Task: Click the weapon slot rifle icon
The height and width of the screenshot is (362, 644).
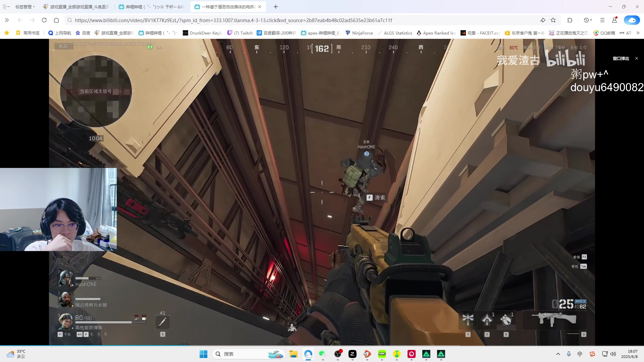Action: [555, 320]
